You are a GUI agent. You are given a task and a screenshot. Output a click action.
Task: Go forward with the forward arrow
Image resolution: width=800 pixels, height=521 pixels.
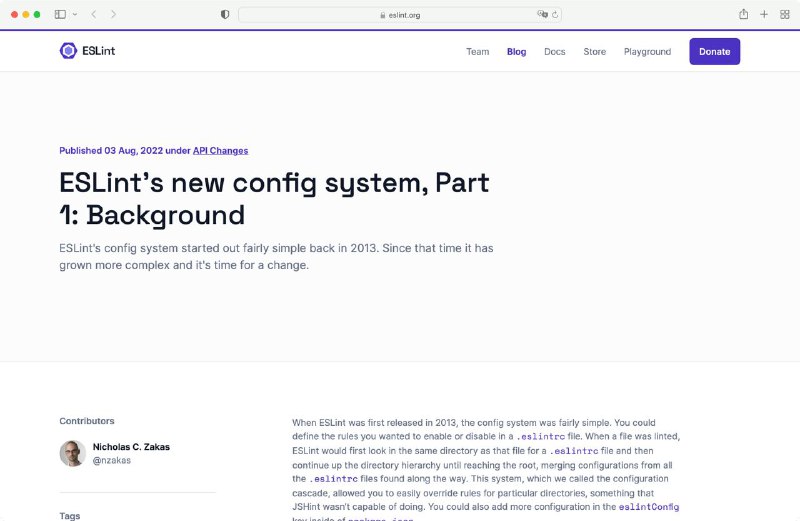[x=113, y=14]
